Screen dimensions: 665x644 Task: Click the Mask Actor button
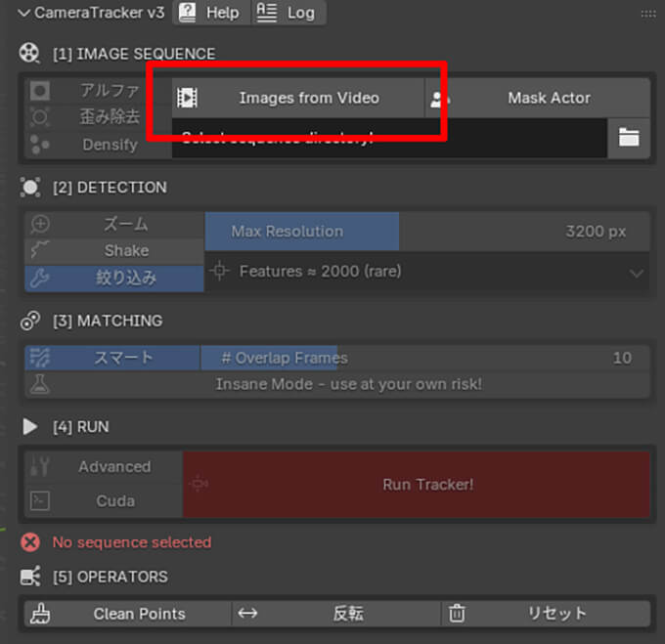pyautogui.click(x=538, y=98)
